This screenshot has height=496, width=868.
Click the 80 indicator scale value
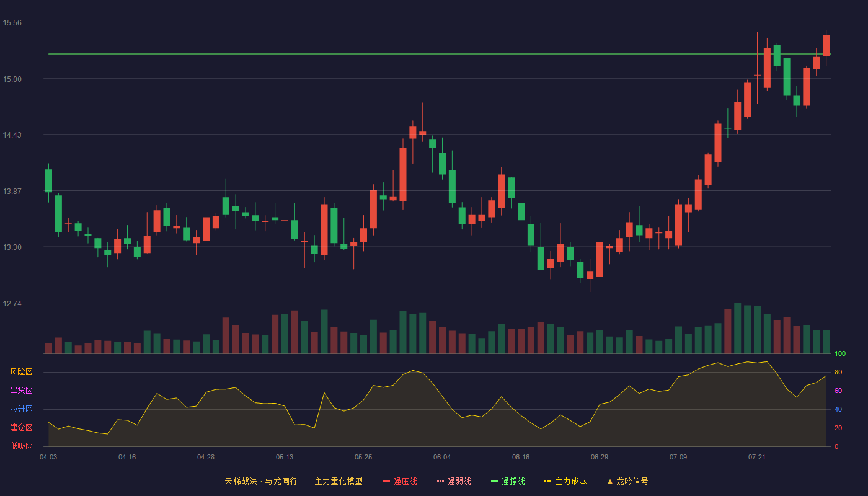coord(838,372)
